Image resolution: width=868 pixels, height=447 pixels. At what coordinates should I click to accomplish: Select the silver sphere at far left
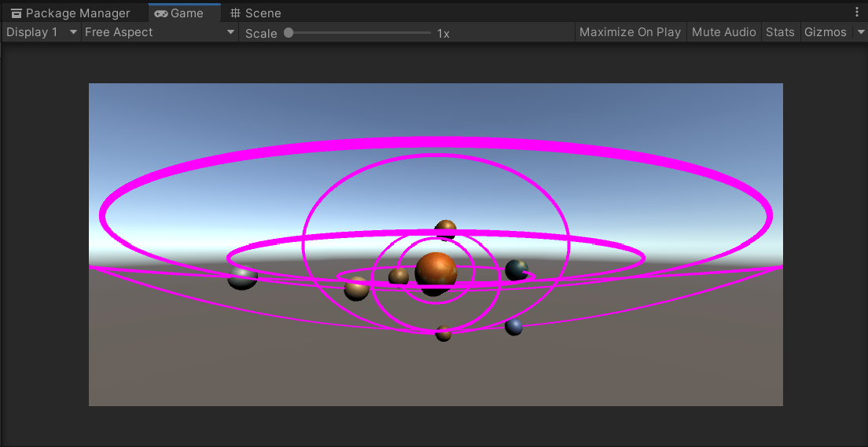242,277
